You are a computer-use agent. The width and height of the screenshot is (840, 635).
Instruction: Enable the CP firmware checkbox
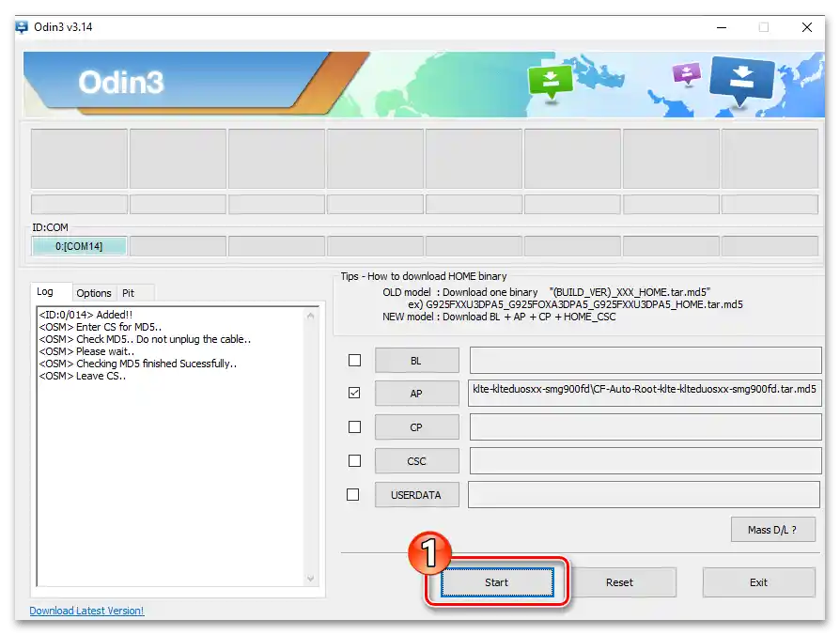pyautogui.click(x=353, y=427)
